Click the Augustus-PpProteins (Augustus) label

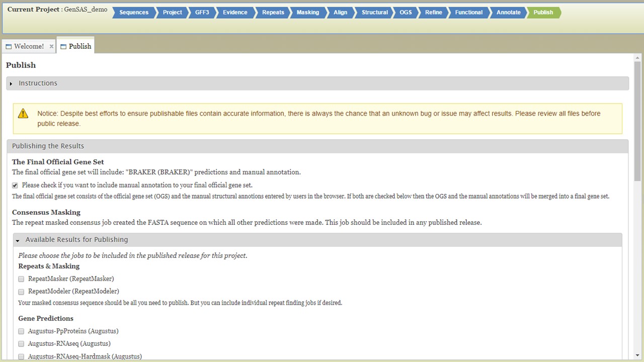click(x=73, y=331)
